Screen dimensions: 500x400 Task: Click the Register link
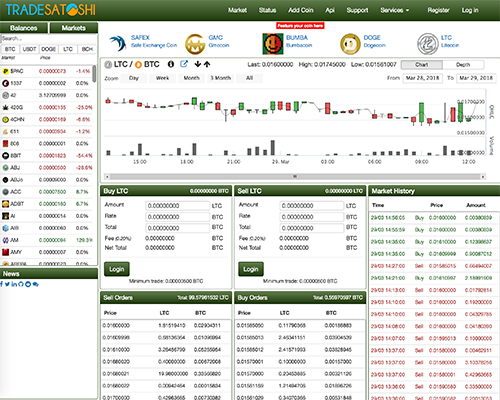pyautogui.click(x=439, y=10)
